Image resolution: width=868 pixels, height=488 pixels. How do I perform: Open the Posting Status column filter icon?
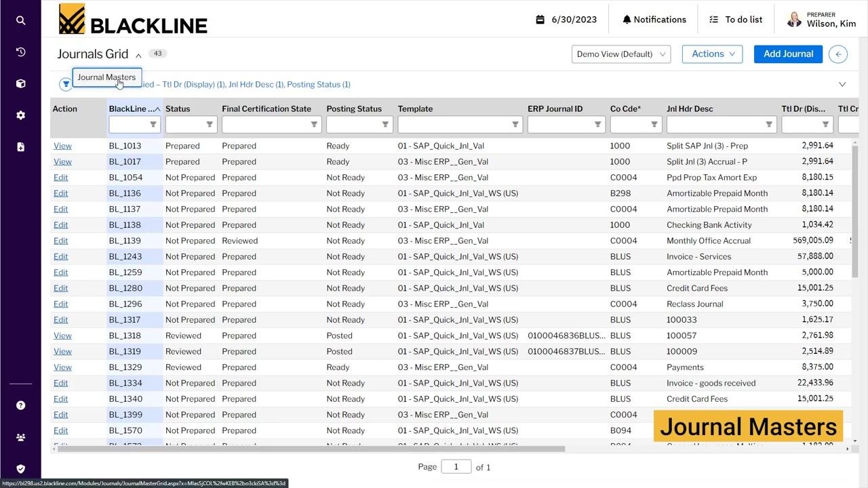[385, 124]
